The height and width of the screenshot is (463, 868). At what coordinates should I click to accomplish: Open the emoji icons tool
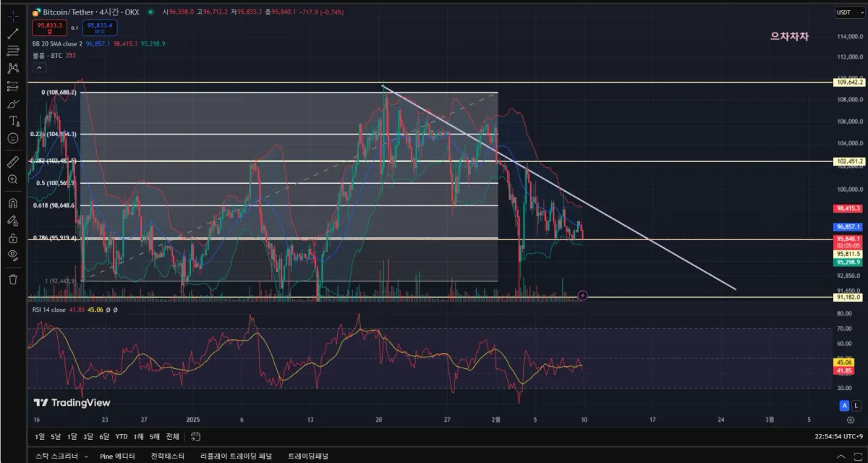click(12, 138)
